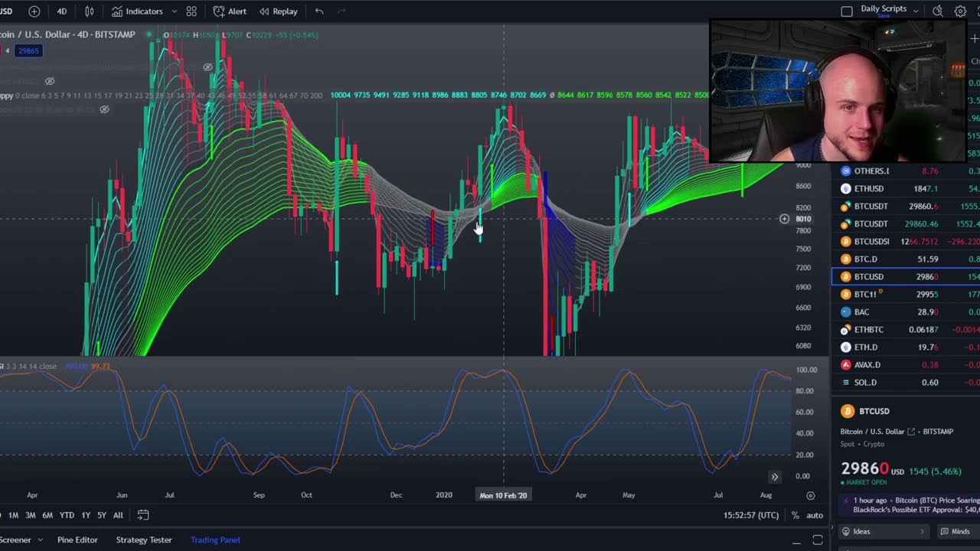Click the Stochastic RSI indicator legend
The image size is (980, 551).
click(29, 367)
